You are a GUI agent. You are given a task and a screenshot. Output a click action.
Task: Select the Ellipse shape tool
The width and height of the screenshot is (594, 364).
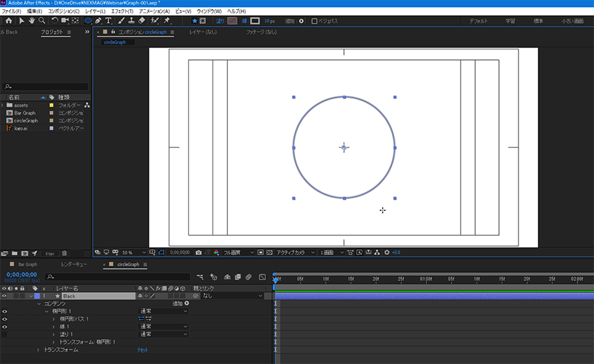click(x=88, y=21)
